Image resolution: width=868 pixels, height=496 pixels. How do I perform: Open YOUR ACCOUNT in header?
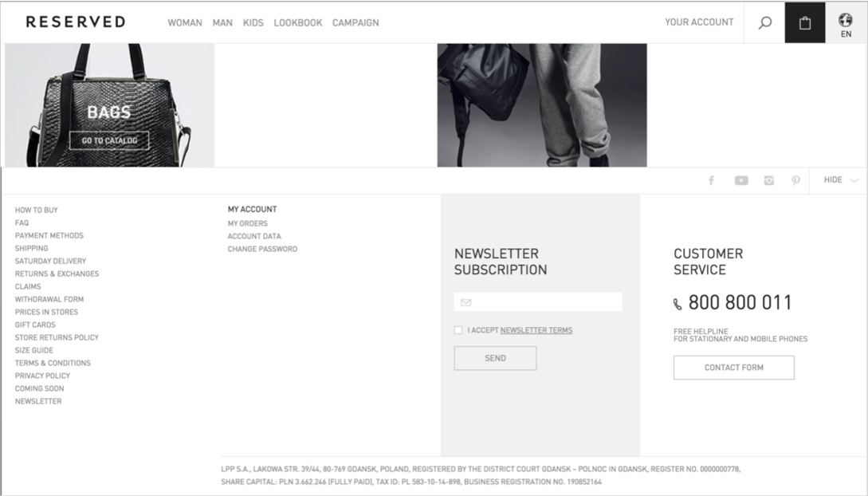699,22
